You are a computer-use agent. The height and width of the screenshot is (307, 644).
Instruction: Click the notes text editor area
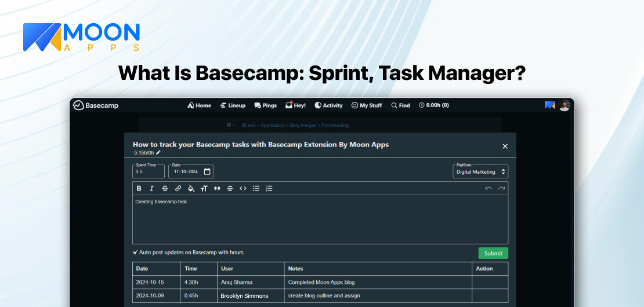pos(320,220)
